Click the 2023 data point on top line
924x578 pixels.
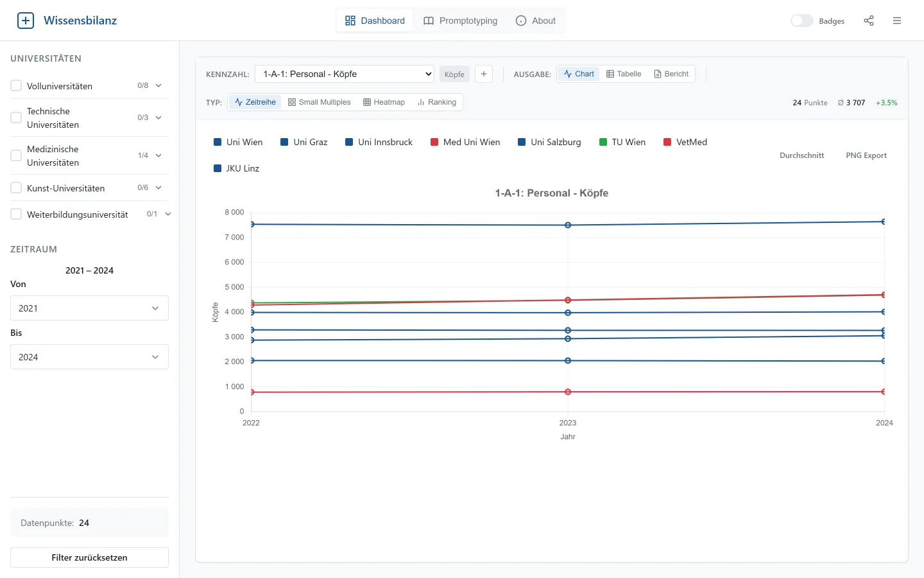coord(568,225)
